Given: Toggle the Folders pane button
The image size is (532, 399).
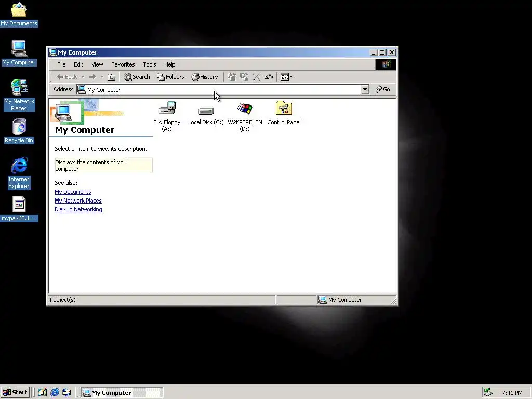Looking at the screenshot, I should [170, 77].
